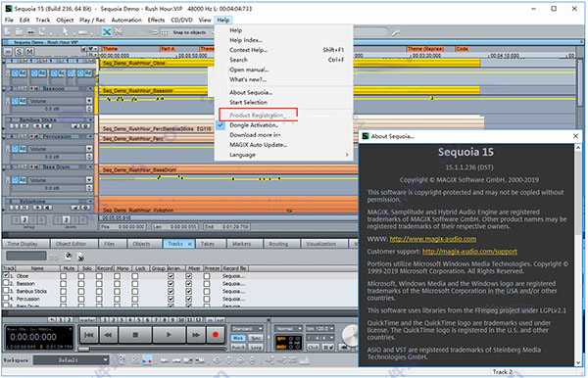The width and height of the screenshot is (588, 378).
Task: Click the crossfade editor icon next to blue X
Action: pyautogui.click(x=119, y=32)
